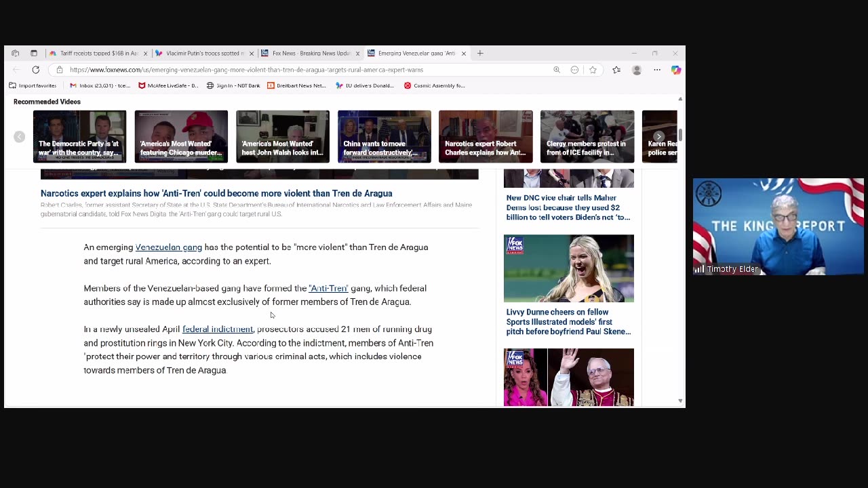
Task: Open 'New DNC vice chair tells Maher' story
Action: [x=568, y=207]
